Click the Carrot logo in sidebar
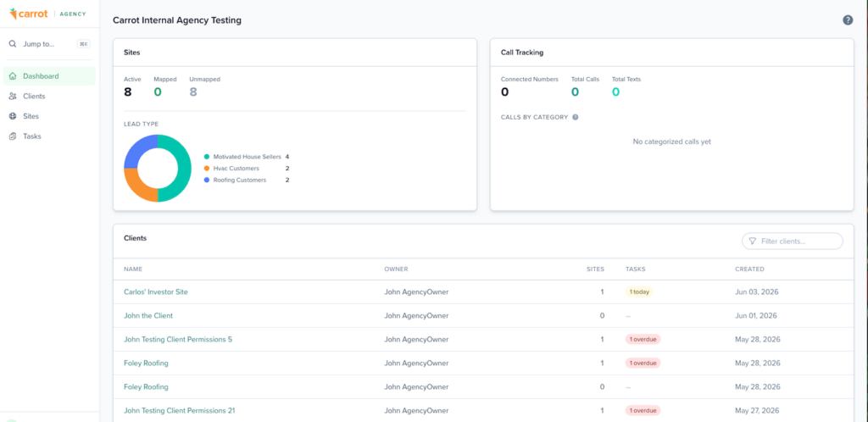 [x=29, y=14]
